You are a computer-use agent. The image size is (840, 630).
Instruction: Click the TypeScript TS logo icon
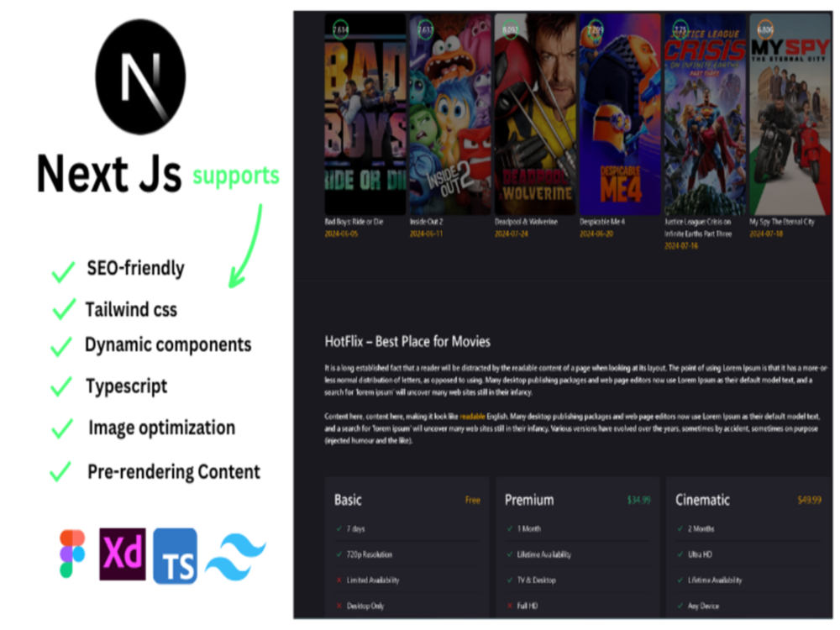tap(176, 555)
